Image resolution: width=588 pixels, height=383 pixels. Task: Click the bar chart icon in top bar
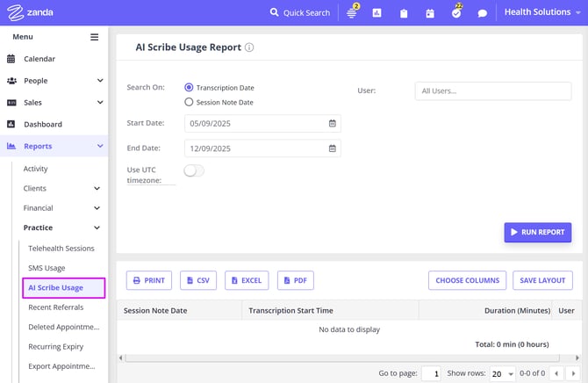pyautogui.click(x=376, y=13)
